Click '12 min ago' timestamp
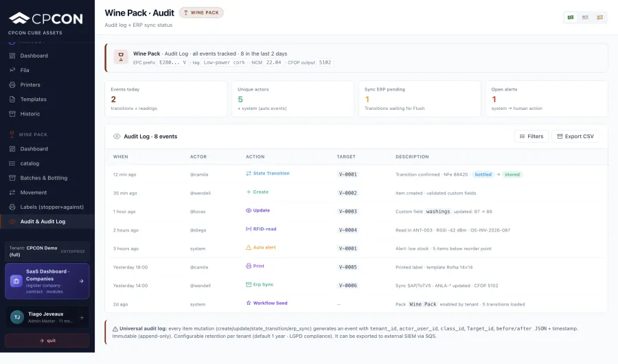 (x=124, y=174)
